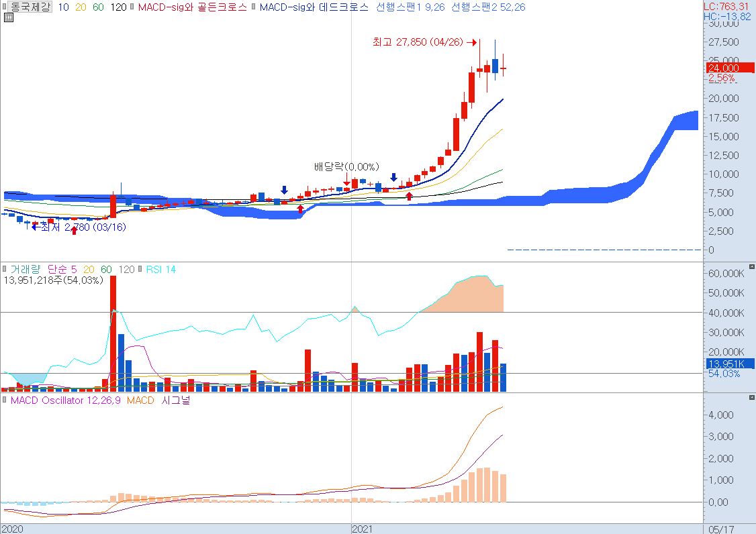Select the 시그널 signal line label
756x534 pixels.
click(176, 400)
